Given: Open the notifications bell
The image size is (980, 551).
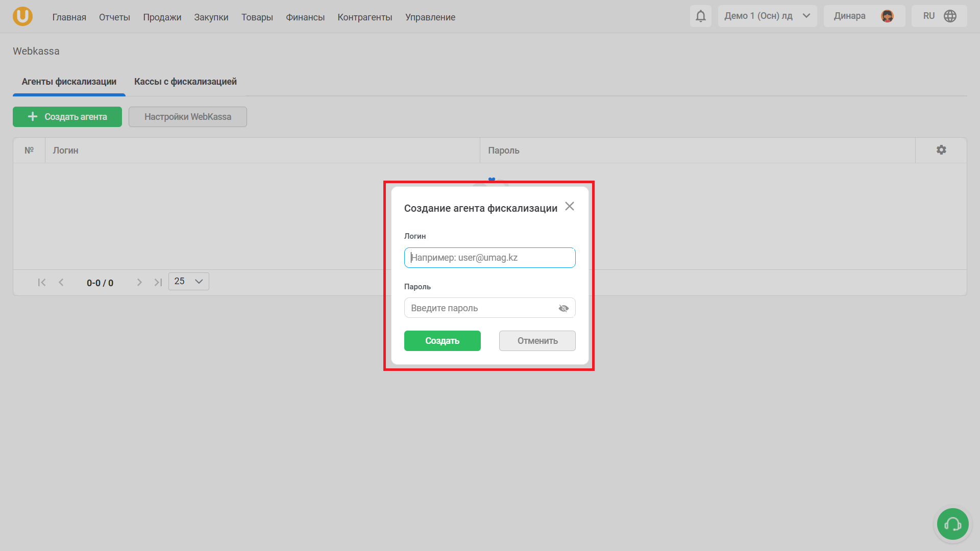Looking at the screenshot, I should (700, 16).
